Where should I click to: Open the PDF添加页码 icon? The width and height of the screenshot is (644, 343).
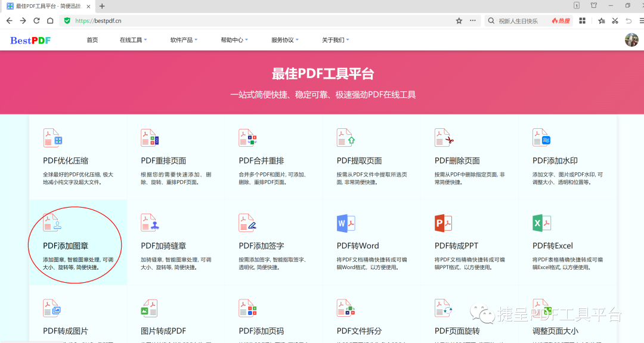point(248,308)
